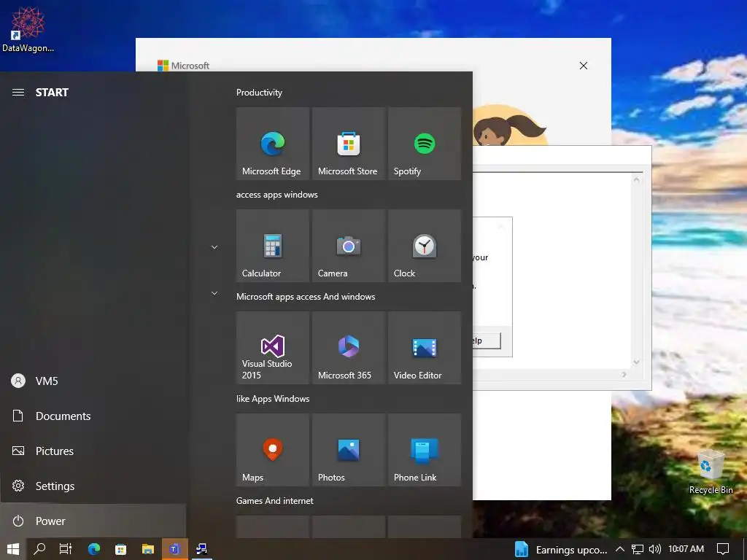Viewport: 747px width, 560px height.
Task: Switch to Microsoft Teams in taskbar
Action: pyautogui.click(x=175, y=549)
